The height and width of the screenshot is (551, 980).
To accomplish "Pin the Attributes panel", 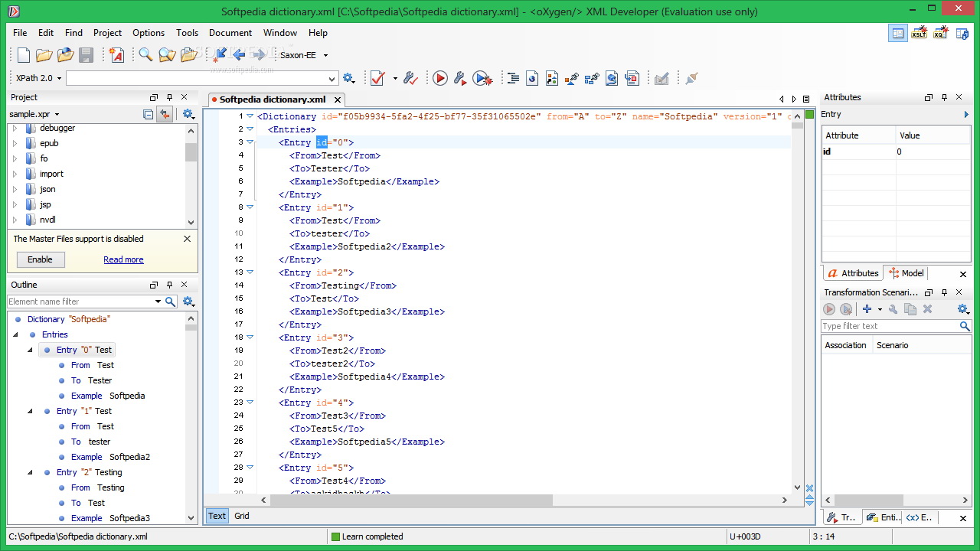I will [945, 97].
